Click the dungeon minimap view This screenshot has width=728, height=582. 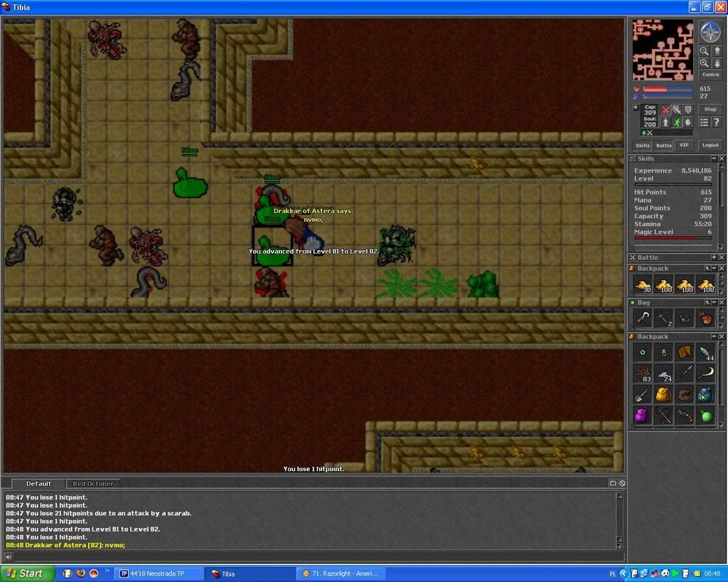[663, 50]
